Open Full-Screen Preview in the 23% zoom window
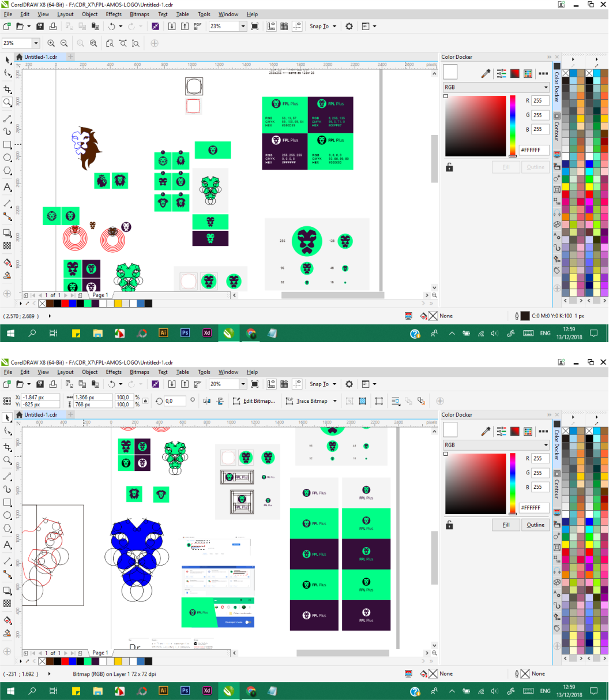The width and height of the screenshot is (609, 700). pos(255,27)
